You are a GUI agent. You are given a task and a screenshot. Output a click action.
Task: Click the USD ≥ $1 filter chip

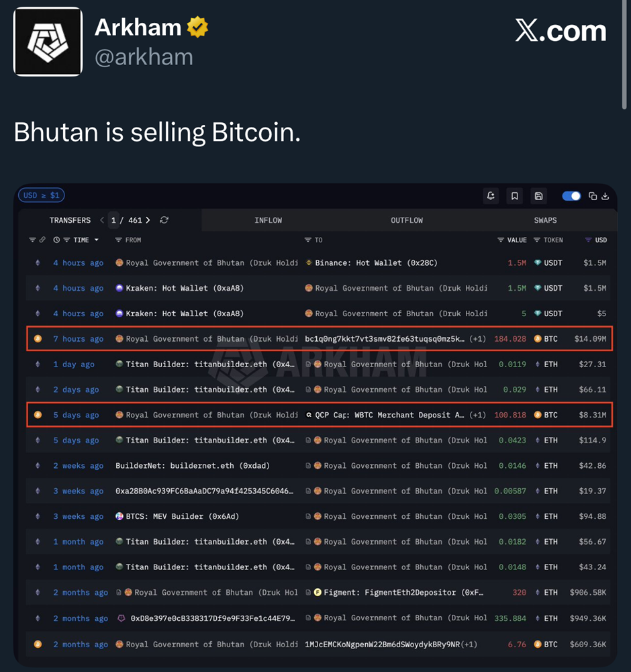pyautogui.click(x=42, y=195)
